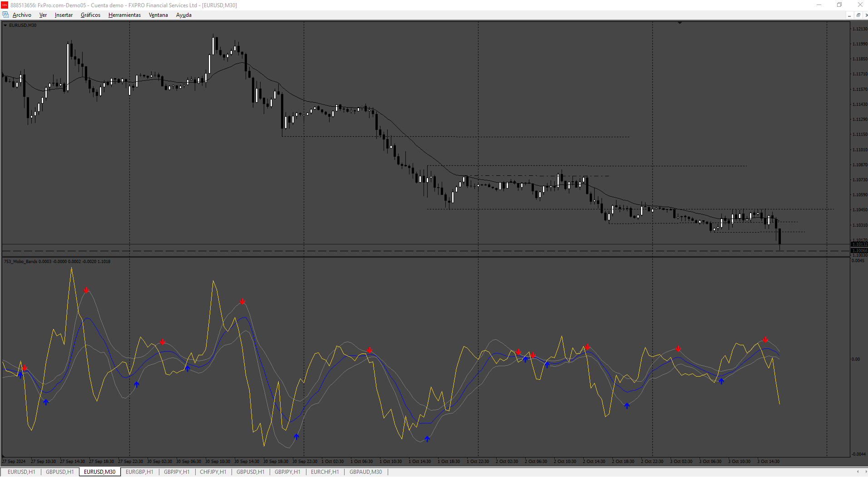This screenshot has width=868, height=477.
Task: Open the Herramientas menu
Action: [124, 15]
